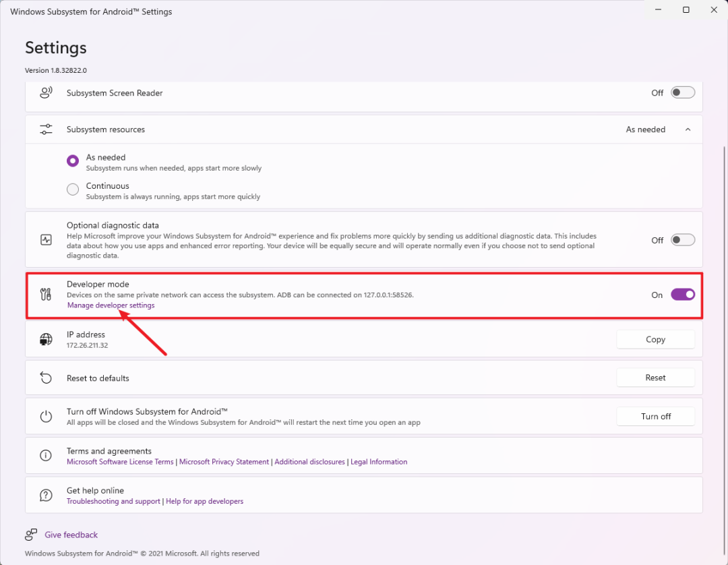
Task: Click the Give feedback person icon
Action: click(x=31, y=535)
